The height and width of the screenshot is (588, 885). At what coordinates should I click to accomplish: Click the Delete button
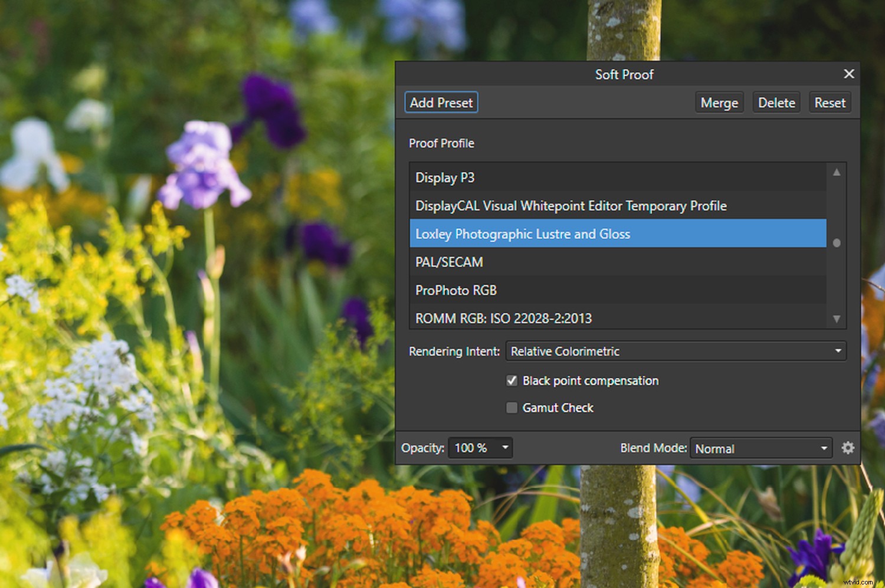pyautogui.click(x=776, y=102)
